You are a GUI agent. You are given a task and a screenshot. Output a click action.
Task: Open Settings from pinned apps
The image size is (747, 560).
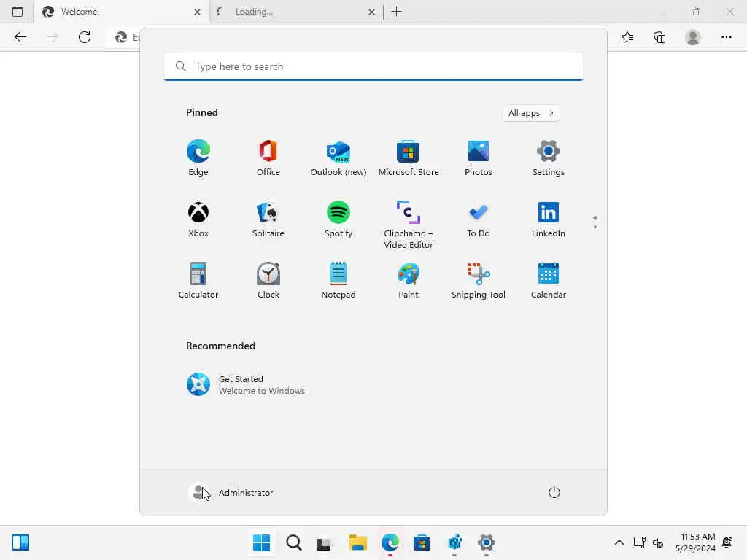(x=549, y=158)
